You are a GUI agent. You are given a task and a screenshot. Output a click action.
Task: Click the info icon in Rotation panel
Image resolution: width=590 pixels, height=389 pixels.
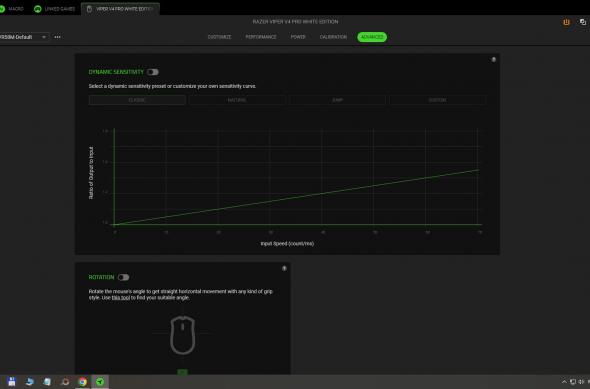284,268
